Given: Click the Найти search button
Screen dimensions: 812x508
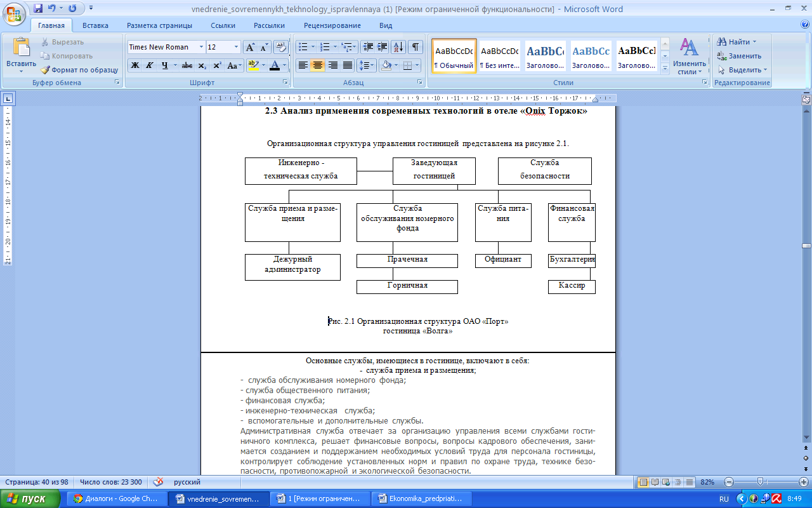Looking at the screenshot, I should point(738,42).
